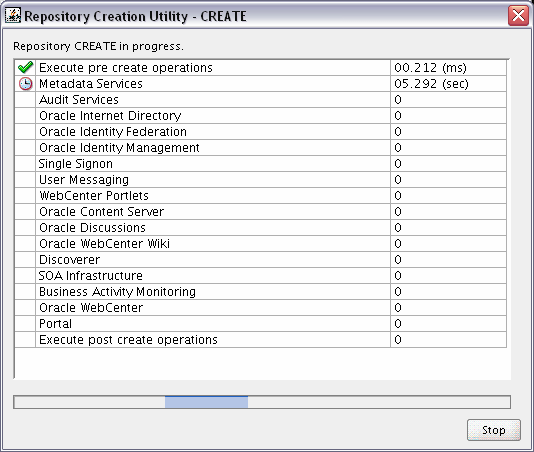Select the Oracle Content Server row
Image resolution: width=534 pixels, height=452 pixels.
click(x=261, y=212)
